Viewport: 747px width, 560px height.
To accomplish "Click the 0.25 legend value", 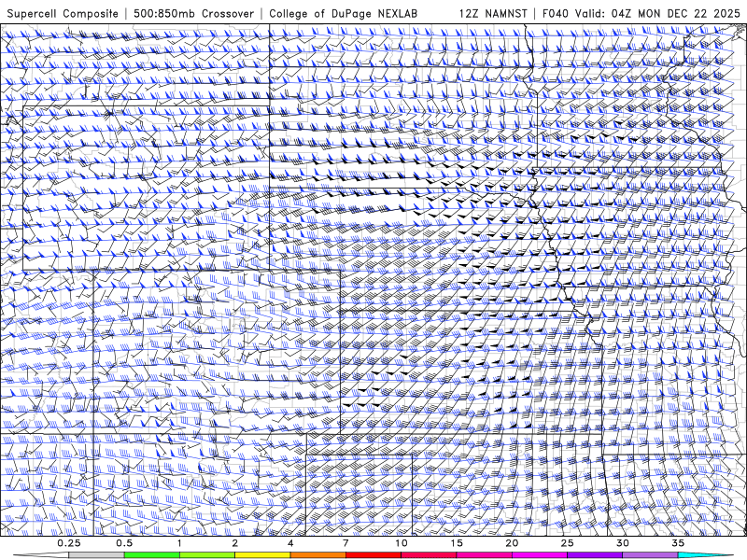I will tap(69, 543).
